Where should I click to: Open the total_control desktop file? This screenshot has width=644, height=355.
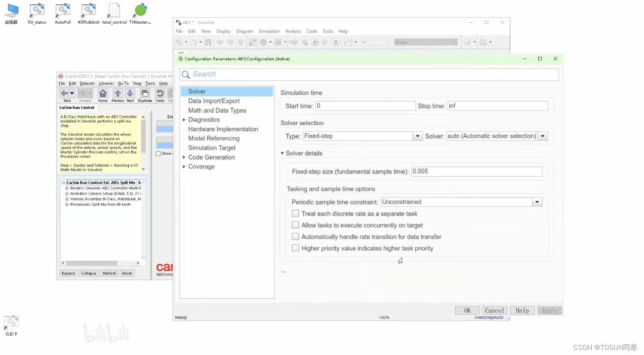[114, 14]
